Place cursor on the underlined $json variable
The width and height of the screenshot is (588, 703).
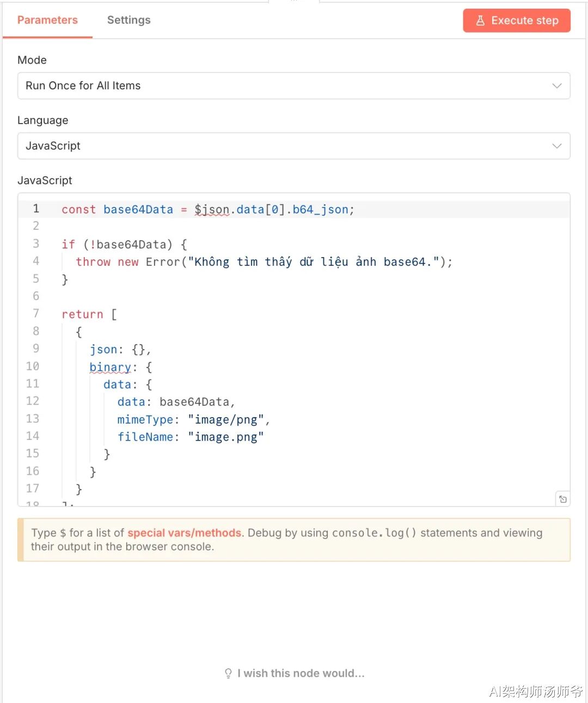click(212, 210)
